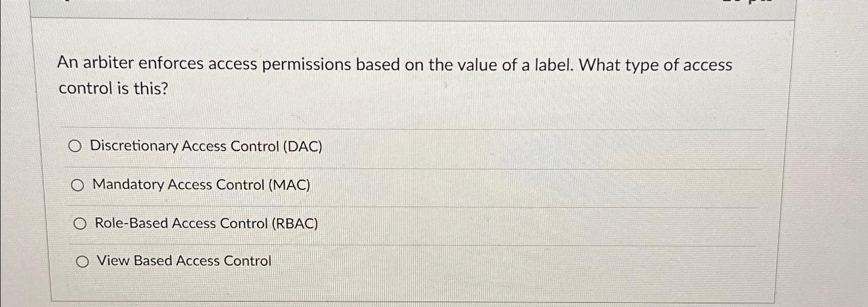Mark the View Based Access Control radio button
Screen dimensions: 868x307
tap(82, 262)
